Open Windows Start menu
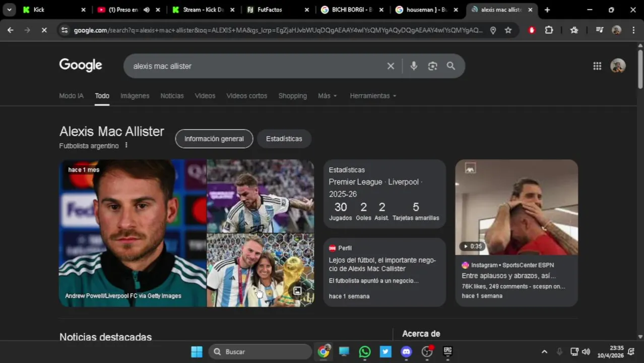This screenshot has width=644, height=363. 197,351
